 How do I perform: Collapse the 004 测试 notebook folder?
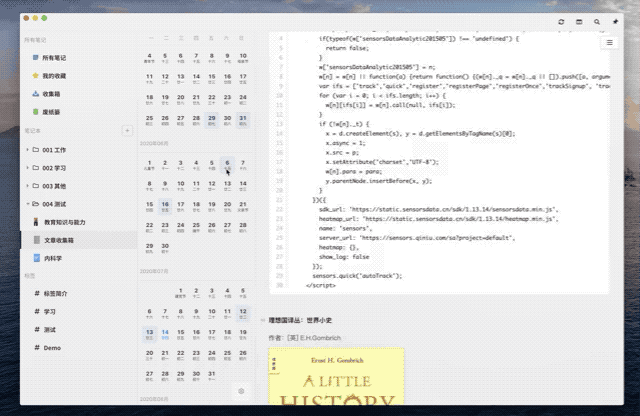pos(27,204)
